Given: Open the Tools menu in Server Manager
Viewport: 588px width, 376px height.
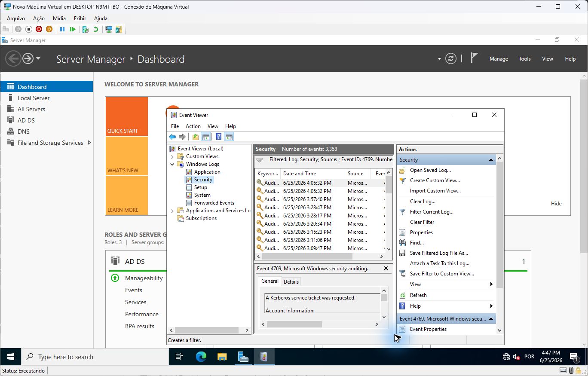Looking at the screenshot, I should tap(524, 59).
